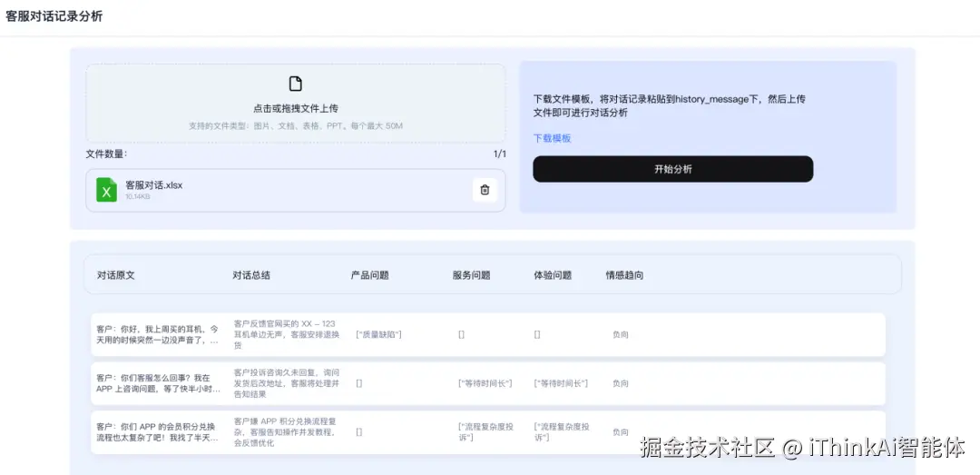Click 负向 sentiment in the 积分兑换 row

(x=621, y=432)
